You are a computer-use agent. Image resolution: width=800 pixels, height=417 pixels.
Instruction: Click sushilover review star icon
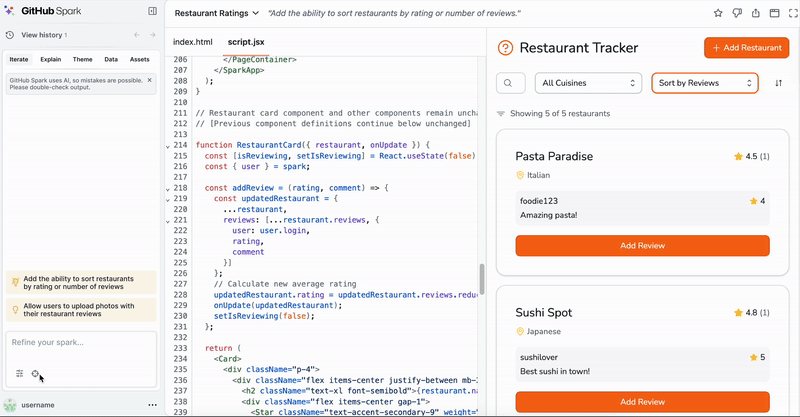tap(753, 357)
